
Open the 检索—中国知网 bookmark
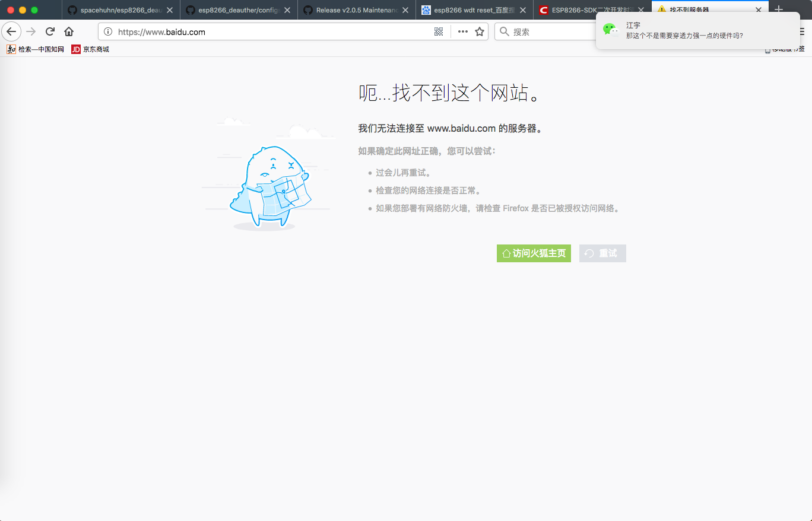click(36, 49)
